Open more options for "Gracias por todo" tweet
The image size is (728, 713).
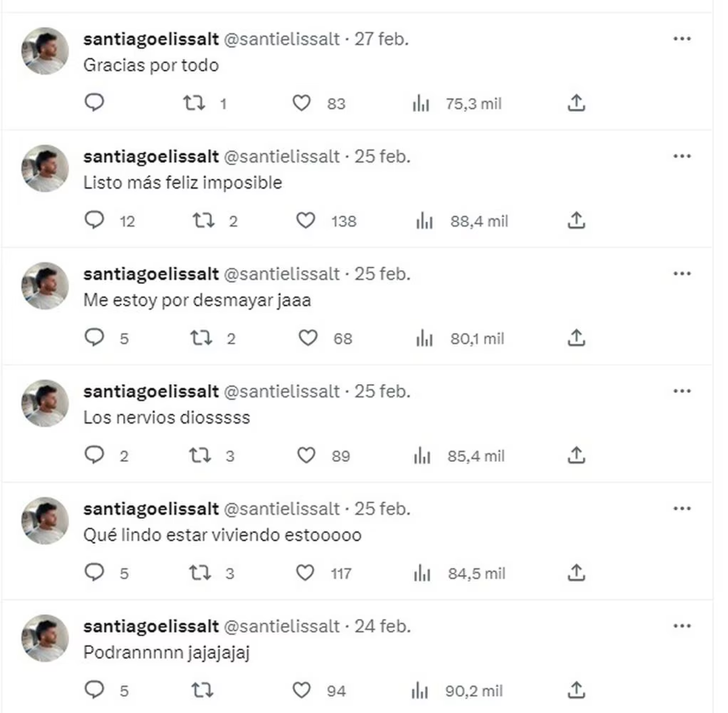point(682,39)
